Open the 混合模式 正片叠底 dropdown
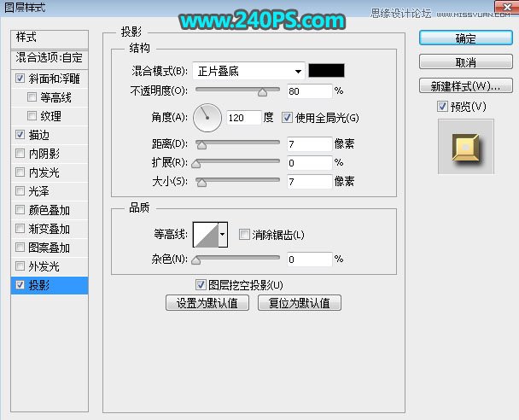Viewport: 519px width, 420px height. pyautogui.click(x=248, y=71)
